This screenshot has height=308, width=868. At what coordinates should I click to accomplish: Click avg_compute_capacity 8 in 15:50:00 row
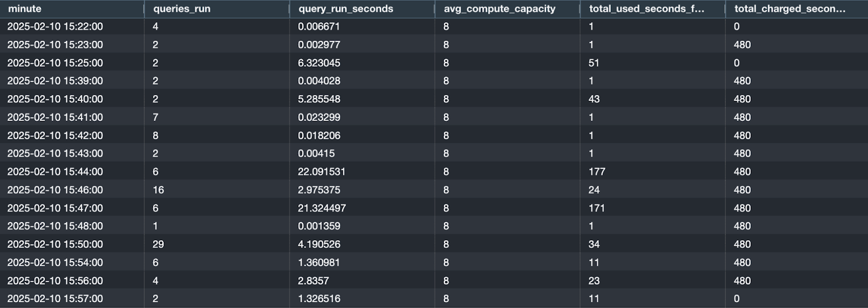(x=446, y=245)
